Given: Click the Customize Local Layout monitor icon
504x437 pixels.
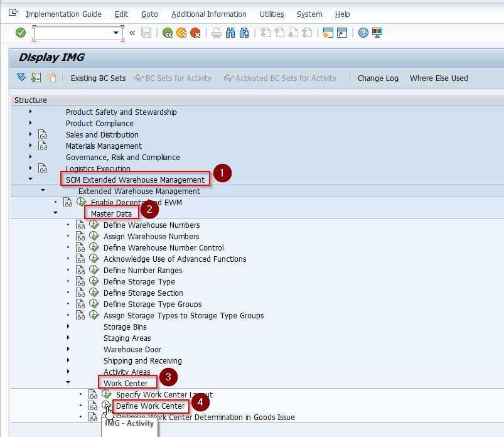Looking at the screenshot, I should pyautogui.click(x=377, y=33).
